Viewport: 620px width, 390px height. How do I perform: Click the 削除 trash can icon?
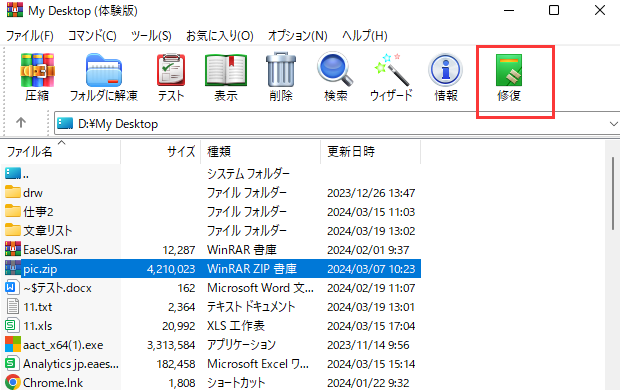click(x=281, y=70)
